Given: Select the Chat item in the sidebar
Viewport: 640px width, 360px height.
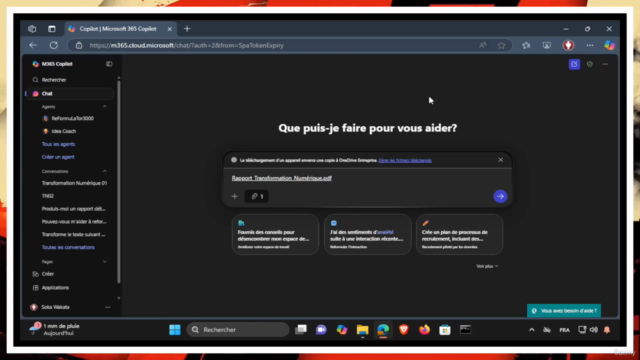Looking at the screenshot, I should point(69,93).
